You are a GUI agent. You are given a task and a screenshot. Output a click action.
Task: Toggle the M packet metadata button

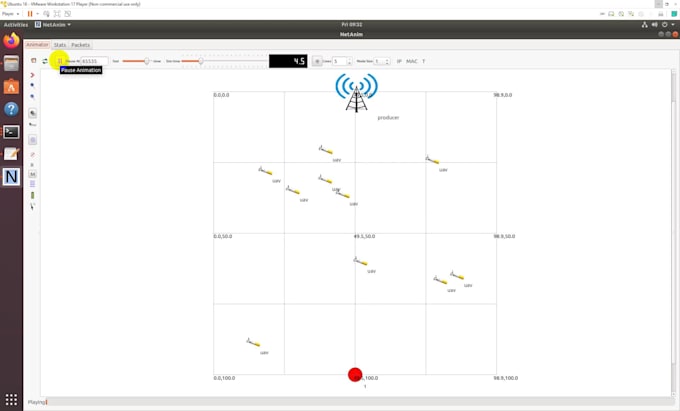[33, 174]
